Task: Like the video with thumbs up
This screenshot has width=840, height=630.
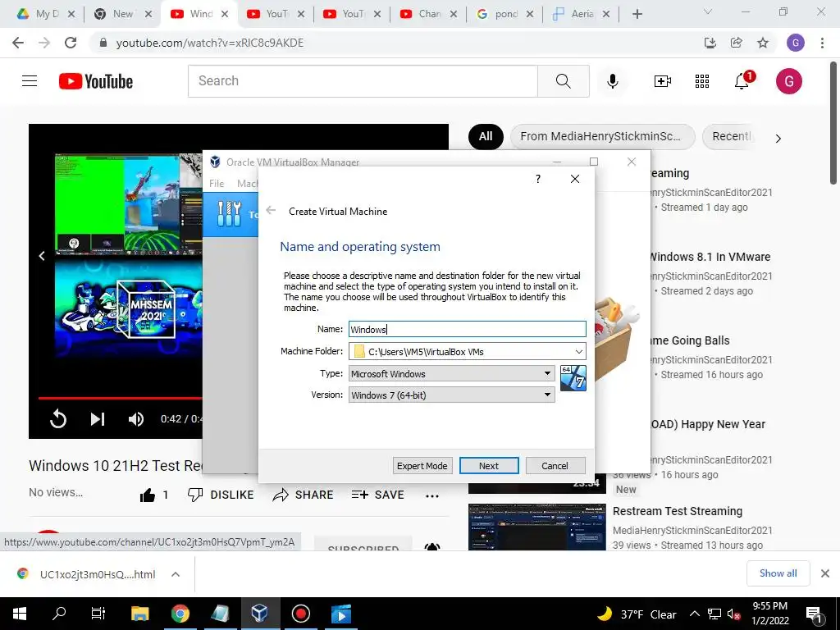Action: [x=148, y=495]
